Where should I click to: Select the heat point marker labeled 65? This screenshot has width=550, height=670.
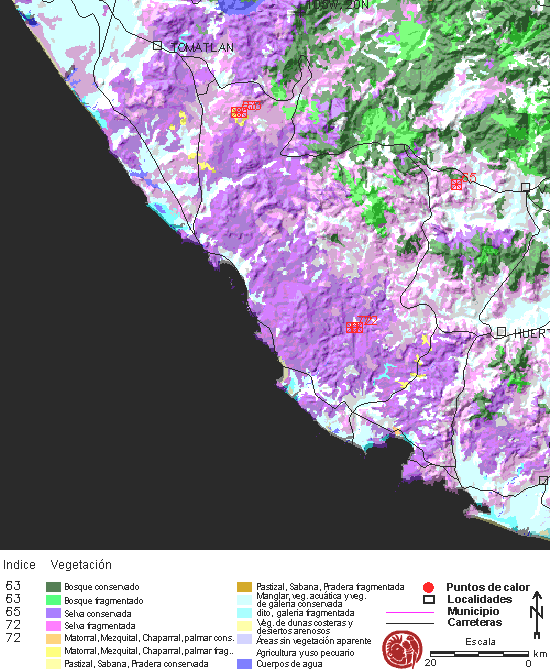(x=456, y=184)
